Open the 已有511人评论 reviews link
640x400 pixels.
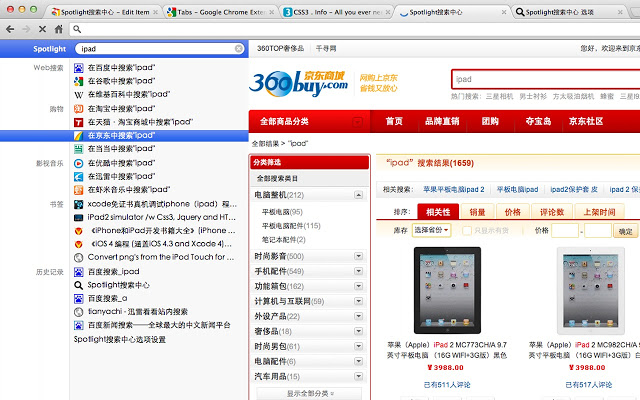[x=447, y=384]
